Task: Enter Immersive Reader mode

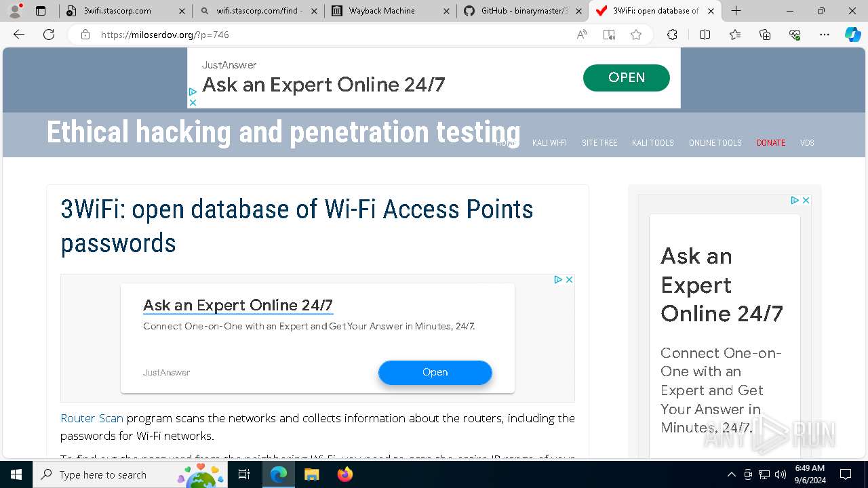Action: pyautogui.click(x=609, y=35)
